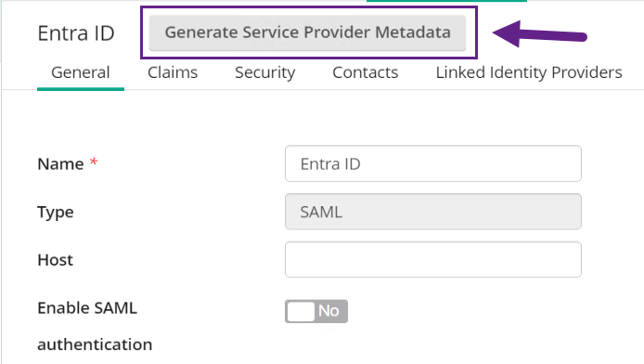Click the Entra ID page heading
644x364 pixels.
76,33
